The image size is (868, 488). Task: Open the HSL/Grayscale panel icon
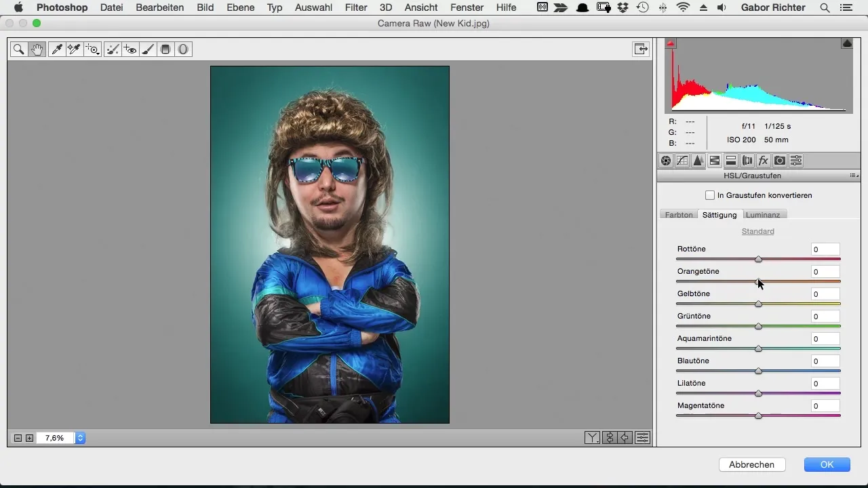pos(715,161)
